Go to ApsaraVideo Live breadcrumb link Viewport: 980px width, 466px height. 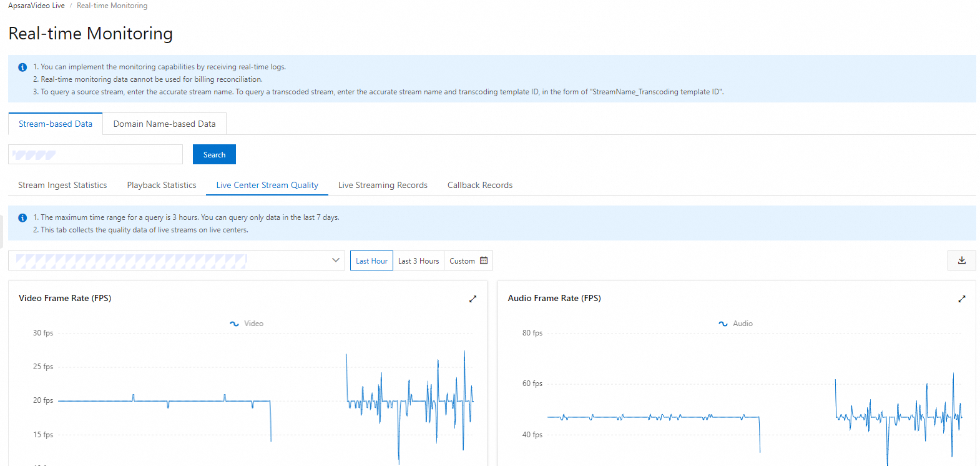coord(36,6)
